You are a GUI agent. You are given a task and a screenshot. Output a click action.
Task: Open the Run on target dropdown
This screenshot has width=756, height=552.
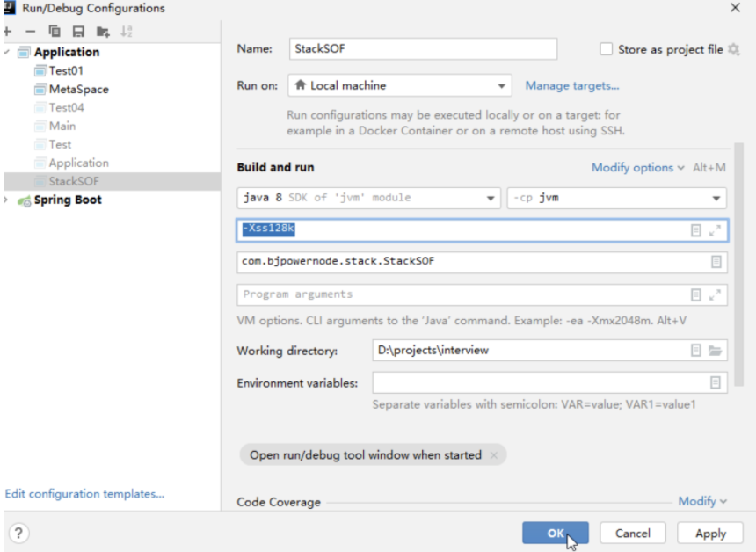(x=400, y=86)
